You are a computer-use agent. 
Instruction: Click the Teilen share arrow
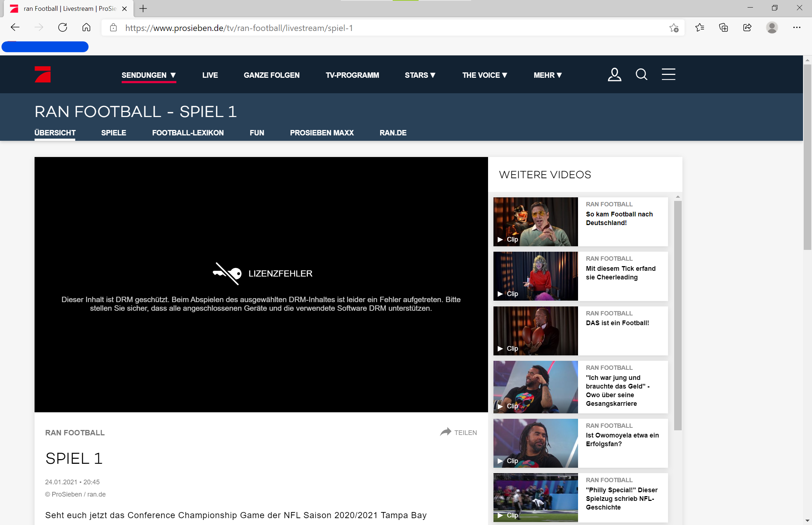point(446,432)
